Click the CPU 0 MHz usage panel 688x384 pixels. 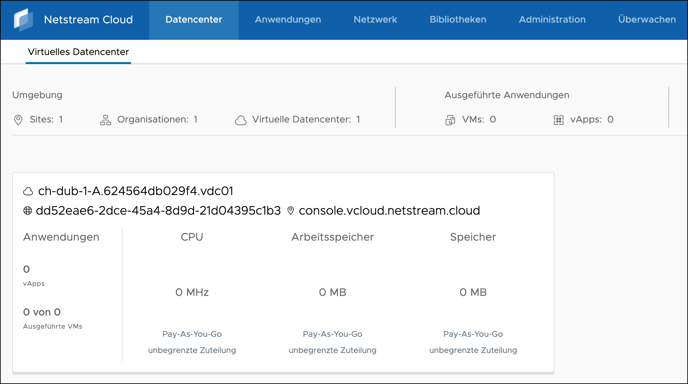tap(192, 293)
